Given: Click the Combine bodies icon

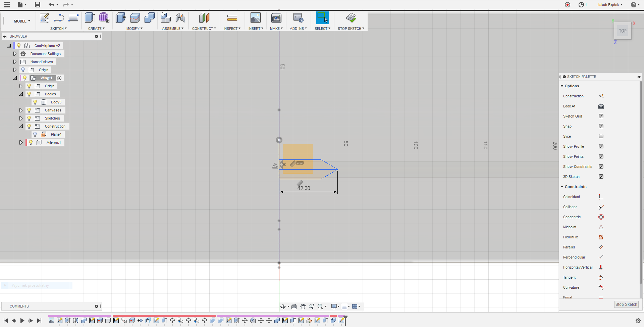Looking at the screenshot, I should click(150, 18).
